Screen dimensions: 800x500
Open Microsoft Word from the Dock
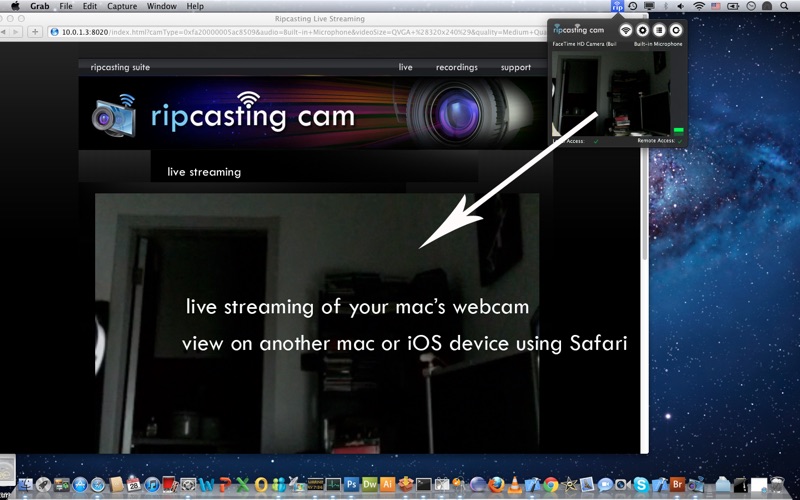tap(207, 484)
